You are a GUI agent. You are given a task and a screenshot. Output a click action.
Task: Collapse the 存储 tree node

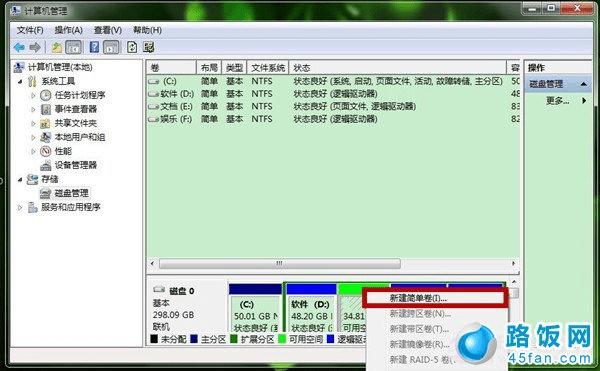pos(20,179)
